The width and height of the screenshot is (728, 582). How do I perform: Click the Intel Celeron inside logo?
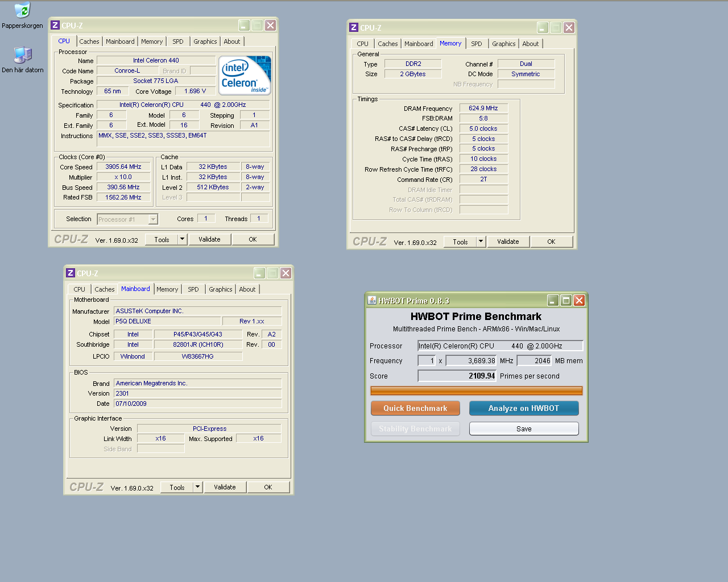(245, 75)
